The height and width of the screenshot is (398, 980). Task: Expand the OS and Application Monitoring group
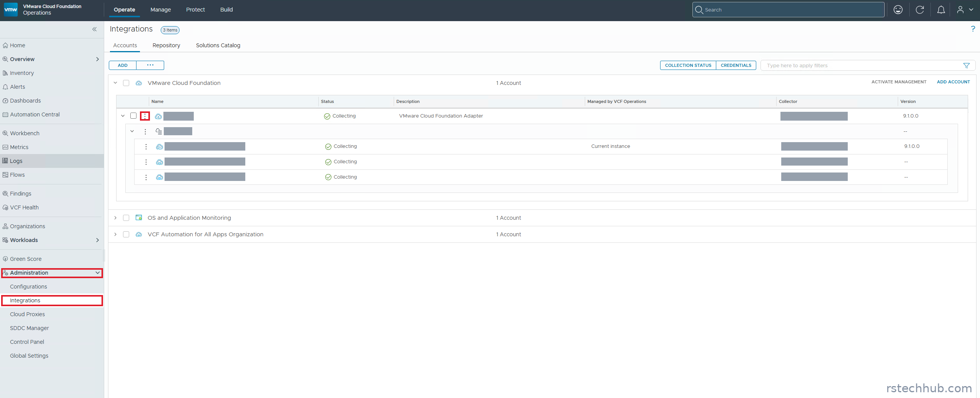pyautogui.click(x=115, y=218)
